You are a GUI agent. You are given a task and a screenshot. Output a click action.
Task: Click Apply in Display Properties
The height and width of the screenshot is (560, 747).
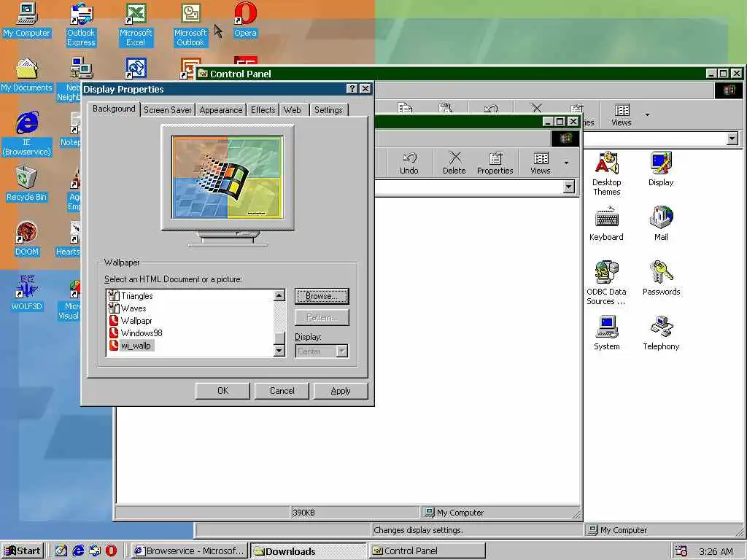point(341,391)
